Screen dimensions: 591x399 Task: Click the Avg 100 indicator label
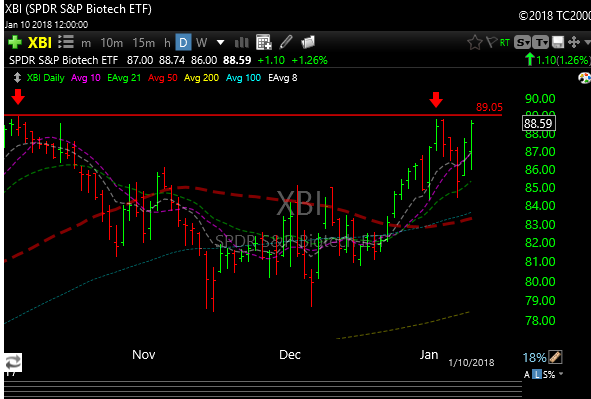tap(243, 78)
